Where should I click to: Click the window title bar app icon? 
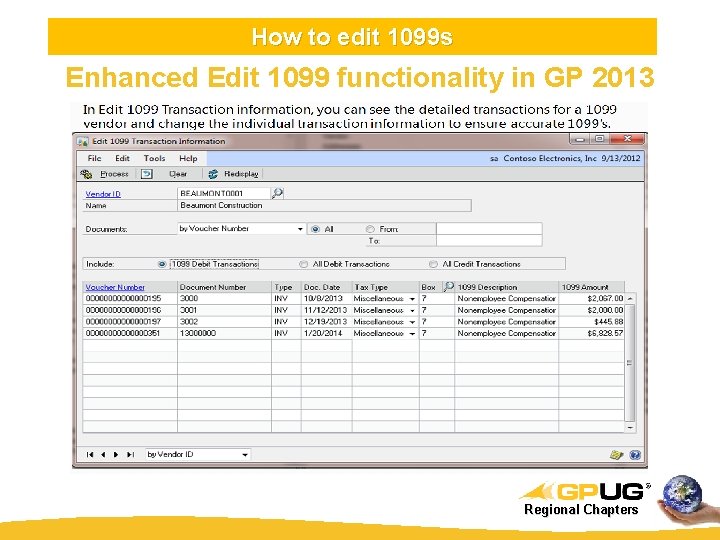(x=83, y=141)
